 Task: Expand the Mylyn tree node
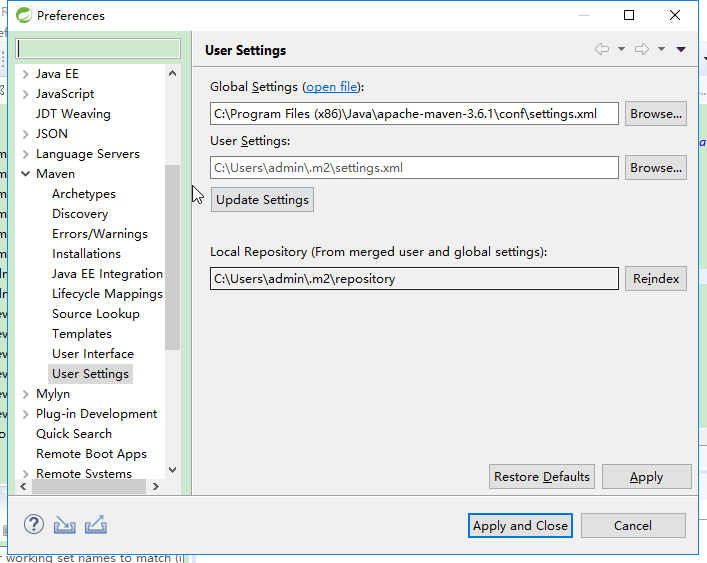(26, 394)
